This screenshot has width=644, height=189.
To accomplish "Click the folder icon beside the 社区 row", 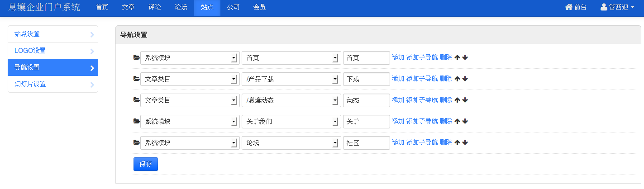I will pyautogui.click(x=137, y=142).
